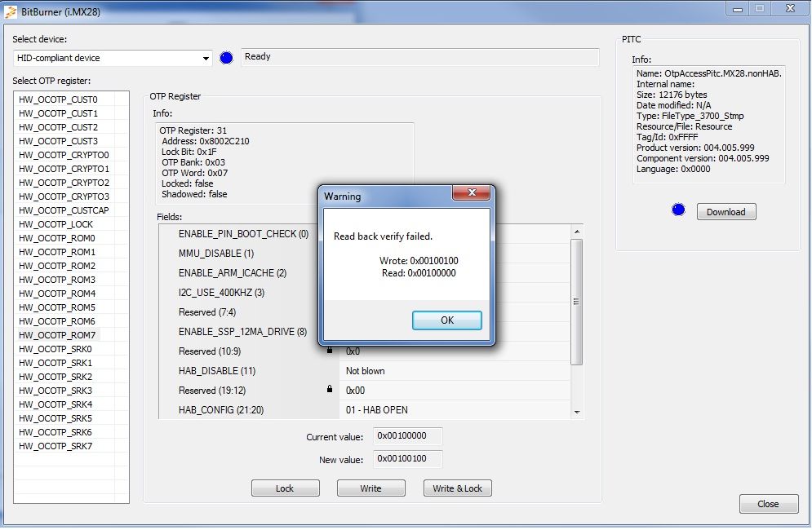Select the HAB_CONFIG (21:20) field
812x530 pixels.
tap(221, 410)
